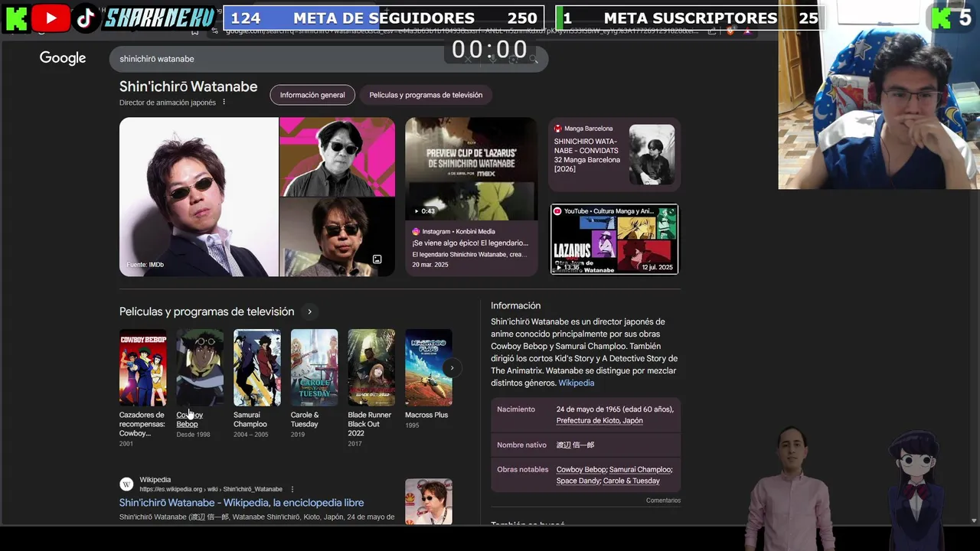
Task: Open the large IMDb portrait photo
Action: coord(199,197)
